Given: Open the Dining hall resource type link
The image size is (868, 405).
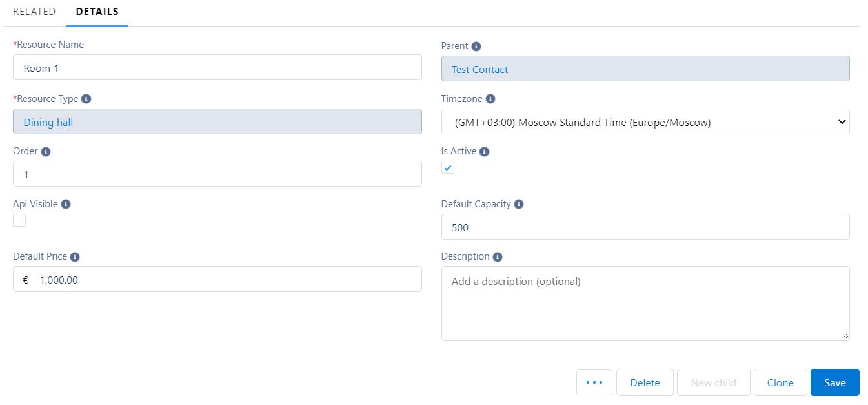Looking at the screenshot, I should click(48, 123).
